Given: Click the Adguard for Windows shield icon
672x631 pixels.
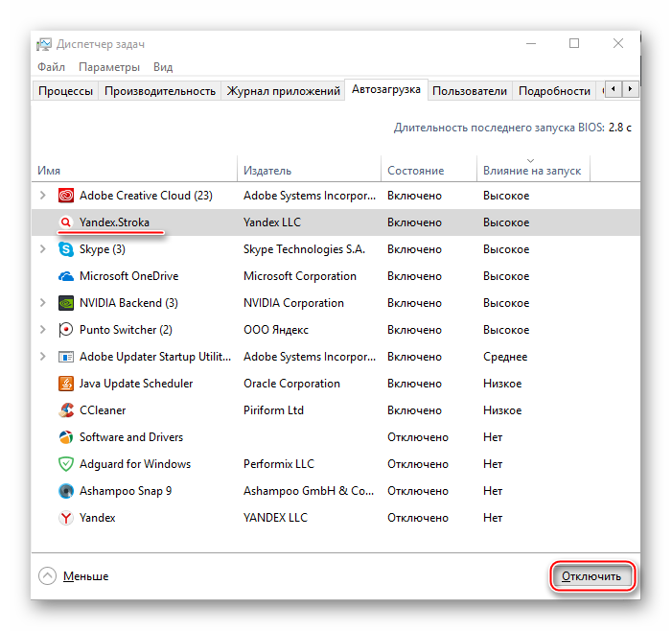Looking at the screenshot, I should pyautogui.click(x=66, y=464).
